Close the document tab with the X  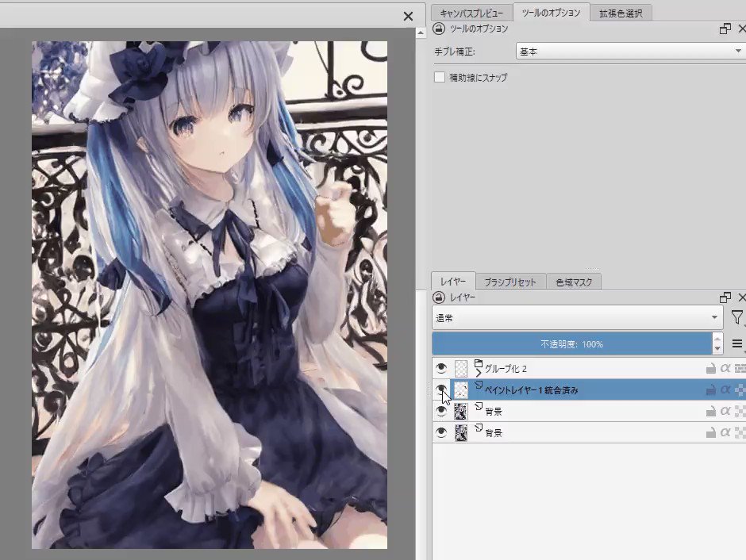tap(408, 16)
